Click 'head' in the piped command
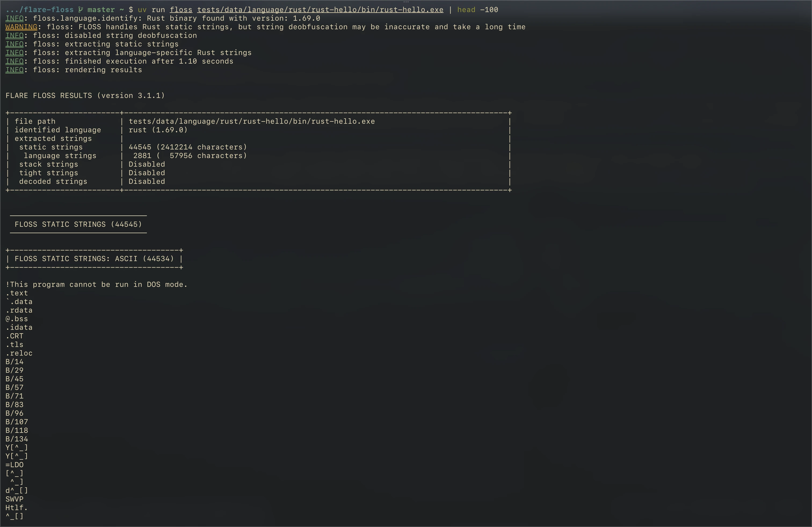The height and width of the screenshot is (527, 812). (x=466, y=10)
